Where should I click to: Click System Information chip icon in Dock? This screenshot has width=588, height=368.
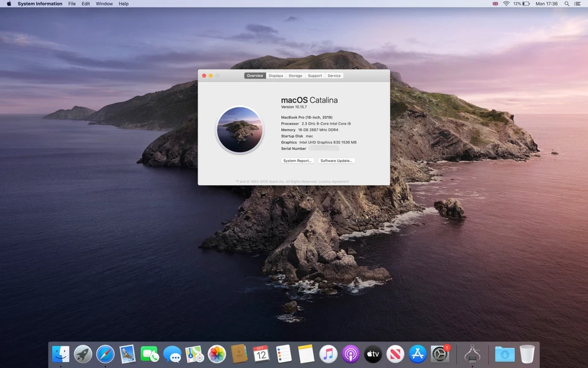click(x=472, y=354)
